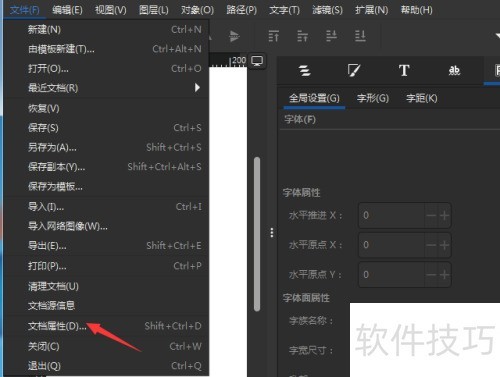Open the ab SVG font editor panel icon

[454, 71]
